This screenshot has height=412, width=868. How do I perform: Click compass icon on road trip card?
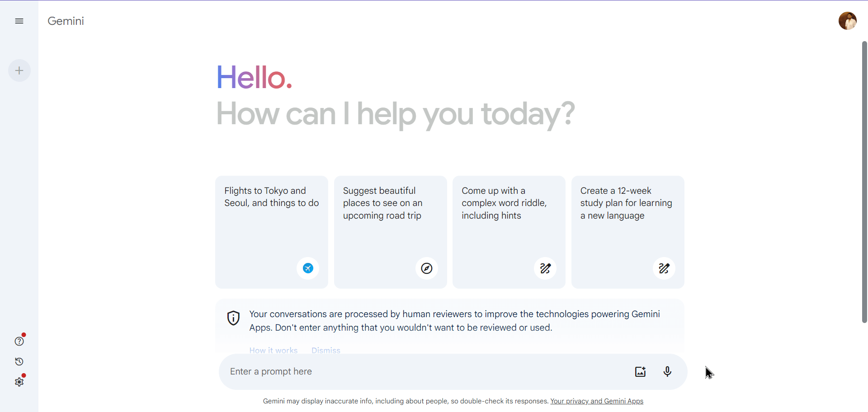[427, 268]
